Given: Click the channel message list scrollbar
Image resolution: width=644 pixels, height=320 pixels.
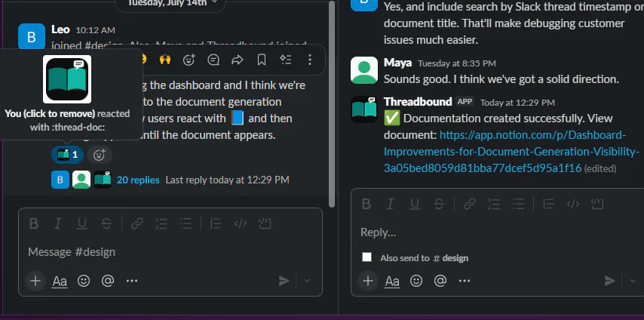Looking at the screenshot, I should pyautogui.click(x=332, y=104).
